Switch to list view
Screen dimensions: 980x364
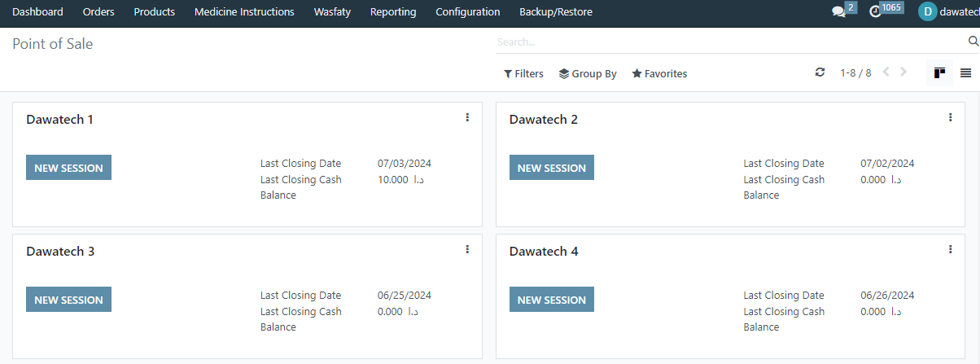965,73
